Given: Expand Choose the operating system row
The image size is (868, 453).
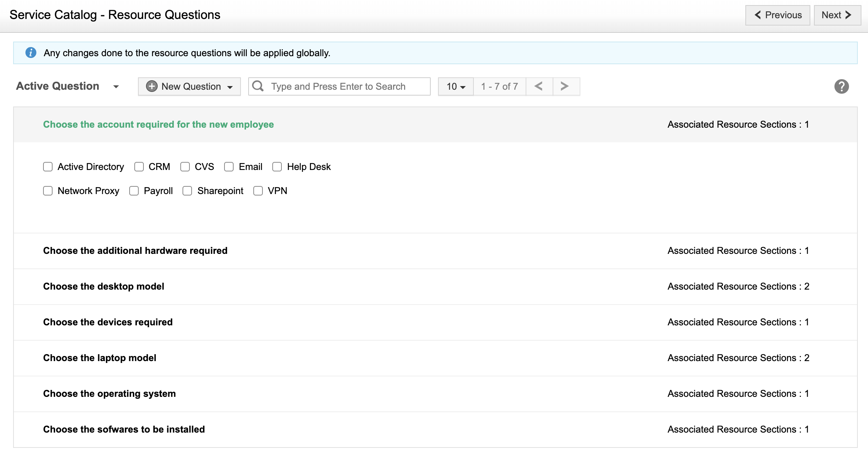Looking at the screenshot, I should tap(110, 394).
